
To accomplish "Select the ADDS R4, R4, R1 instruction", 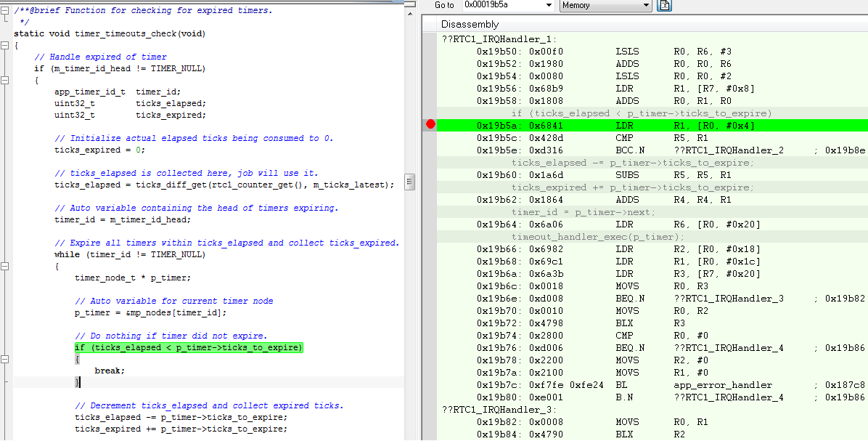I will 652,200.
